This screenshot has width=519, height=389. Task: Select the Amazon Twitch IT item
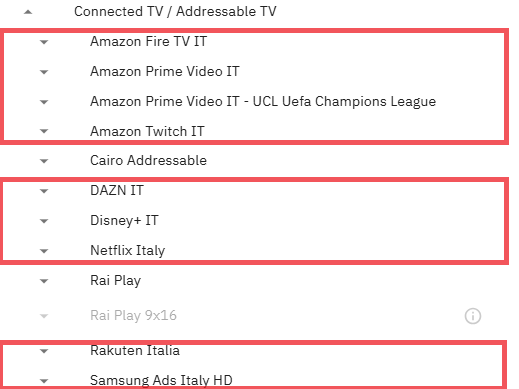147,131
